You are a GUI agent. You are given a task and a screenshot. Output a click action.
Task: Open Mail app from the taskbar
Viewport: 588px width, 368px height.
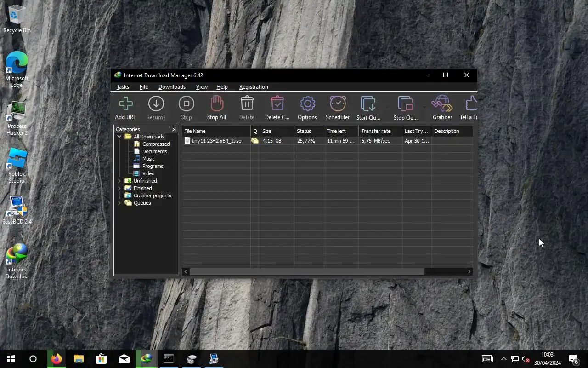124,359
